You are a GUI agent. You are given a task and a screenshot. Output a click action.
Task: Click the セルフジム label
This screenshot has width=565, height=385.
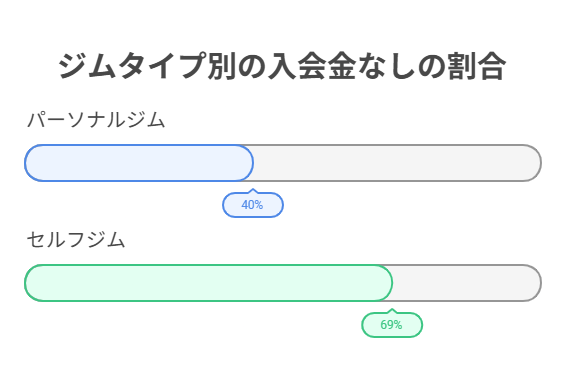point(76,240)
